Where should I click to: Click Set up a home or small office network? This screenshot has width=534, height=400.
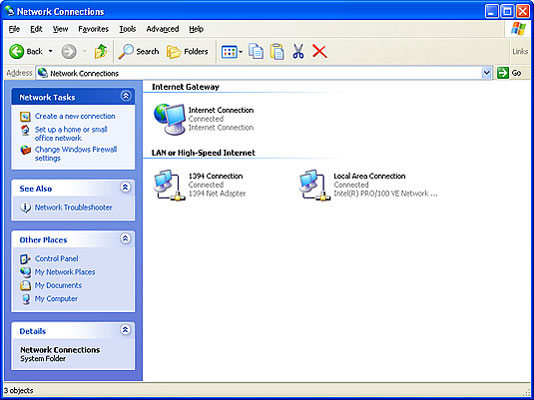point(71,134)
